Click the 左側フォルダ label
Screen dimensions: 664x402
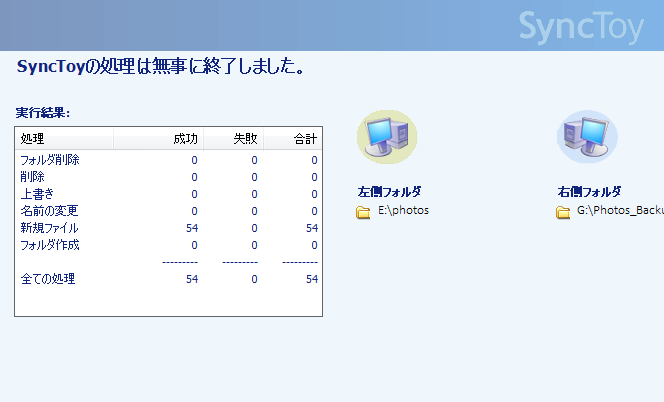point(389,191)
